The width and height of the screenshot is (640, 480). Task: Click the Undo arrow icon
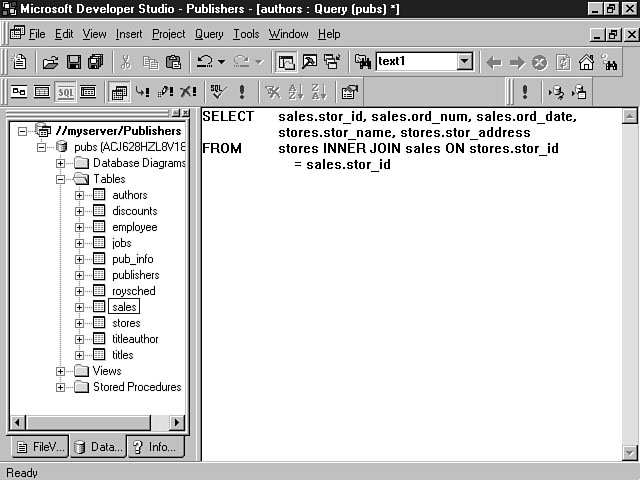click(x=203, y=62)
